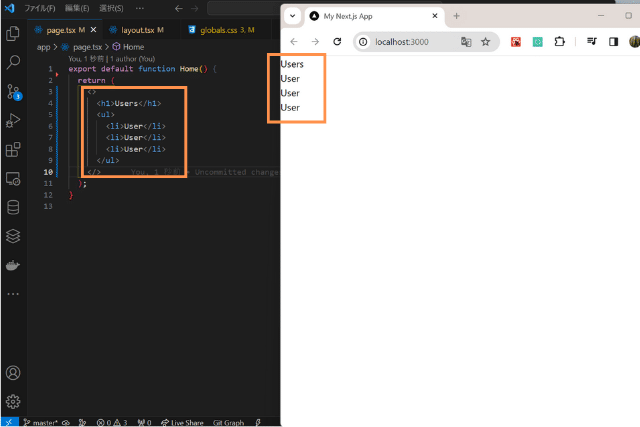The height and width of the screenshot is (427, 640).
Task: Click the remote window status icon
Action: (9, 422)
